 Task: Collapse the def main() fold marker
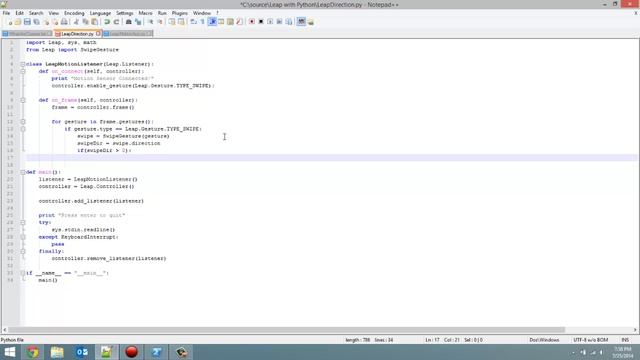[x=23, y=172]
